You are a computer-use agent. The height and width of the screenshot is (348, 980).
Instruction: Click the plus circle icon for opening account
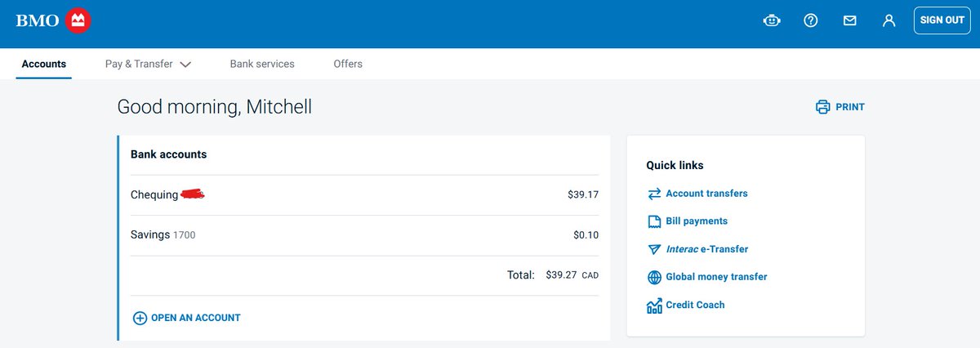pos(140,318)
